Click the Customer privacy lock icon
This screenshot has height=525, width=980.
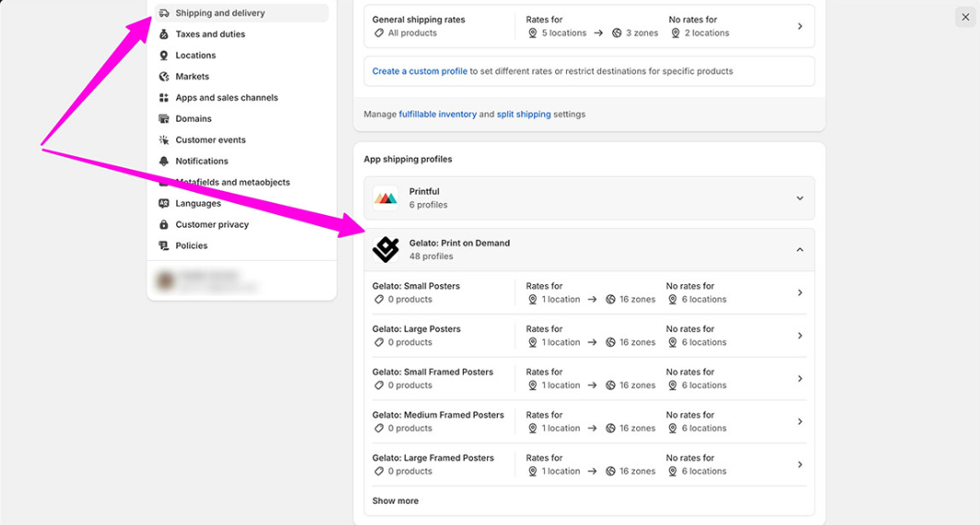[x=164, y=224]
